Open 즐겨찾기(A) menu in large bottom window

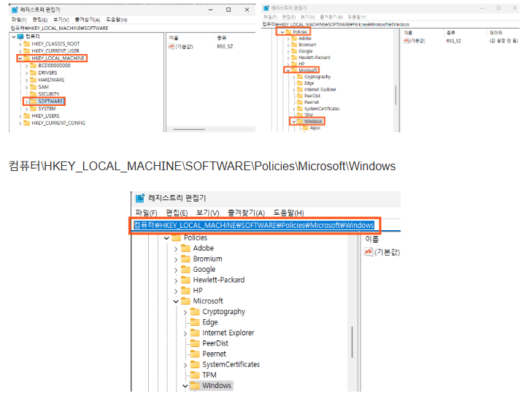tap(244, 213)
